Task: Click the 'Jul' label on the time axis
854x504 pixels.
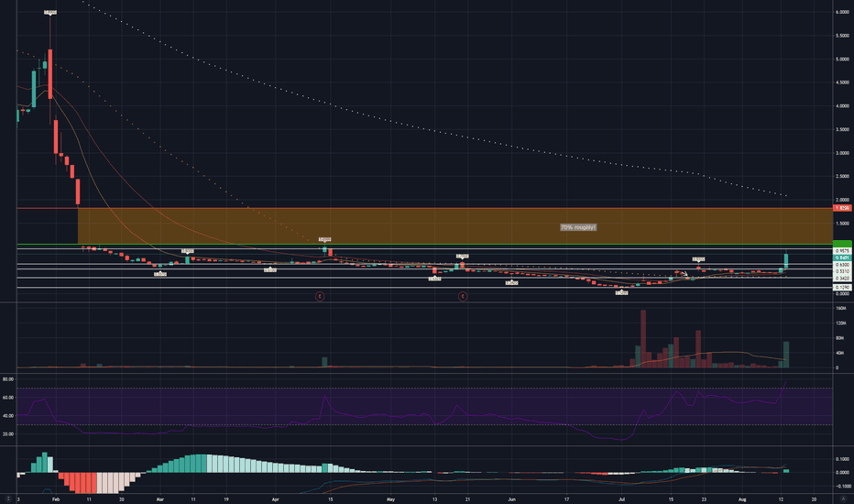Action: pos(621,499)
